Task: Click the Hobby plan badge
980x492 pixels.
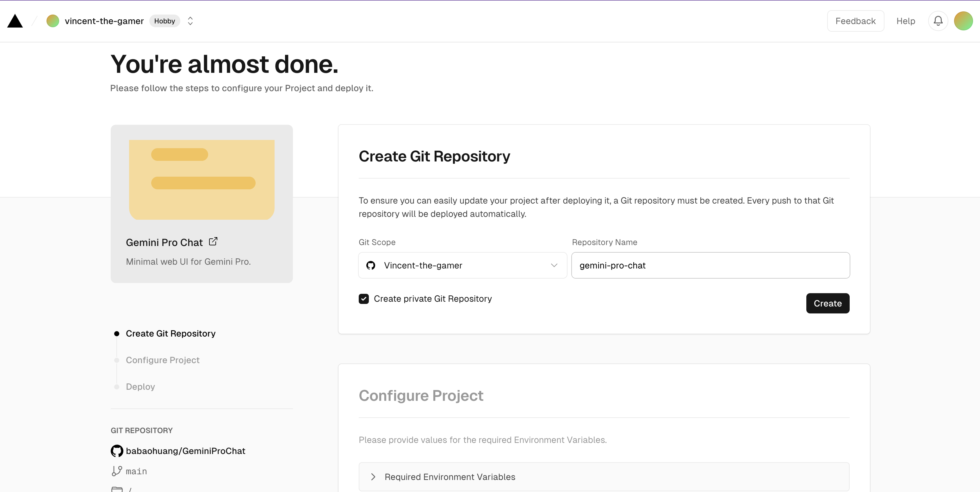Action: click(x=164, y=21)
